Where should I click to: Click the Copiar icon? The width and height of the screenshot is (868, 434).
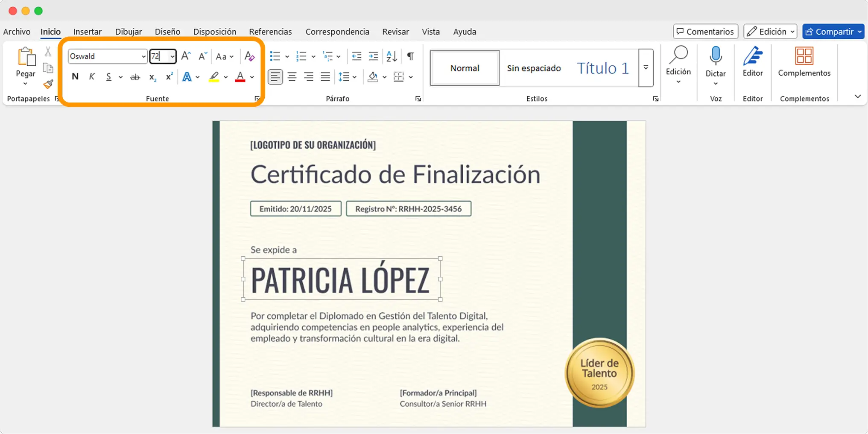pos(48,68)
